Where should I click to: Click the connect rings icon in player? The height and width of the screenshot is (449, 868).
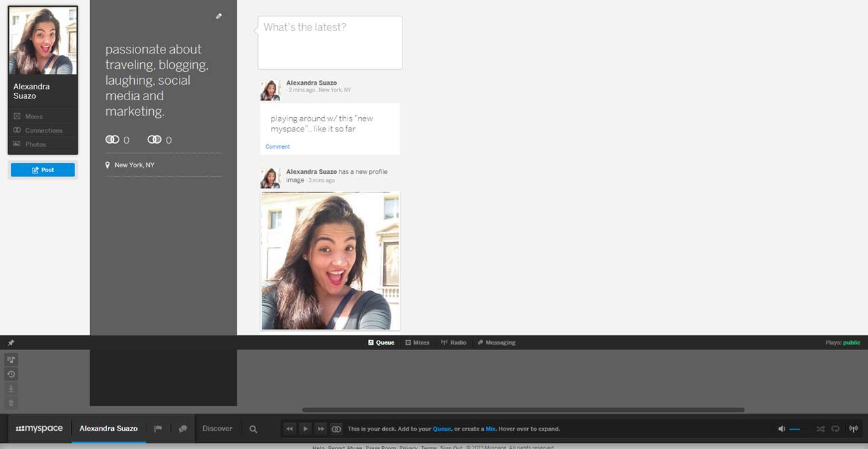click(336, 429)
